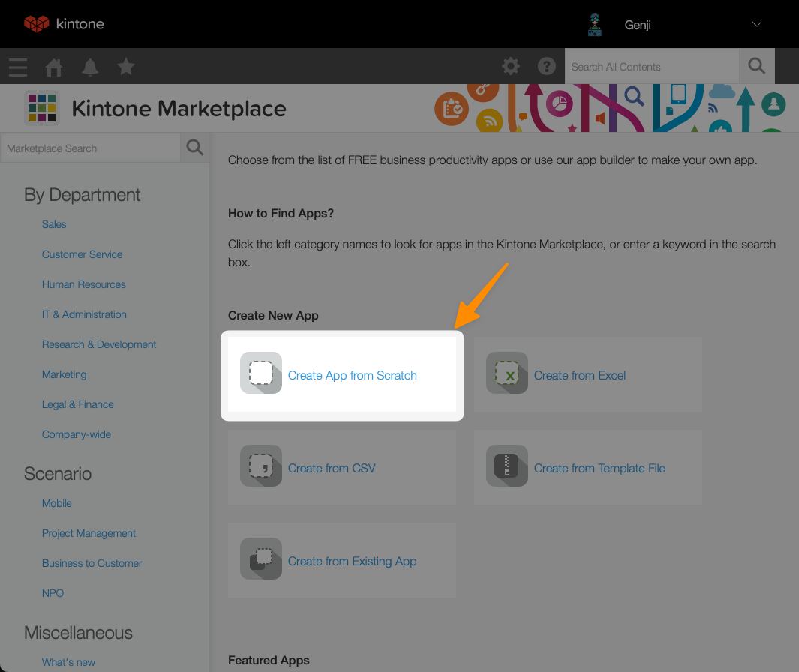Viewport: 799px width, 672px height.
Task: Open the Research & Development category
Action: (99, 344)
